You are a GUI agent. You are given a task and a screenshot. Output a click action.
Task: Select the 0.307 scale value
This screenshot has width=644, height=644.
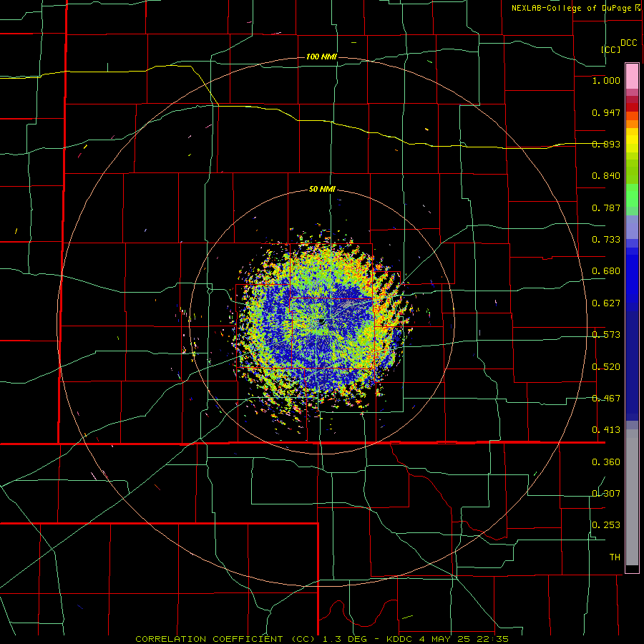tap(606, 494)
